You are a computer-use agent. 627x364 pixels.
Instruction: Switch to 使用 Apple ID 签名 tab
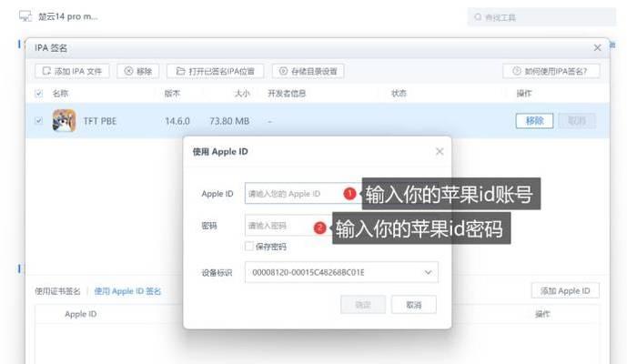coord(127,291)
